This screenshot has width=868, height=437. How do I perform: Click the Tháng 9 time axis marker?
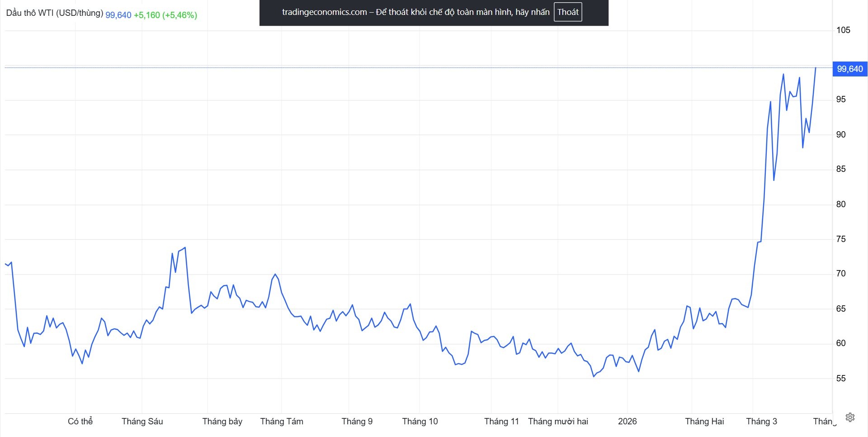(x=357, y=422)
